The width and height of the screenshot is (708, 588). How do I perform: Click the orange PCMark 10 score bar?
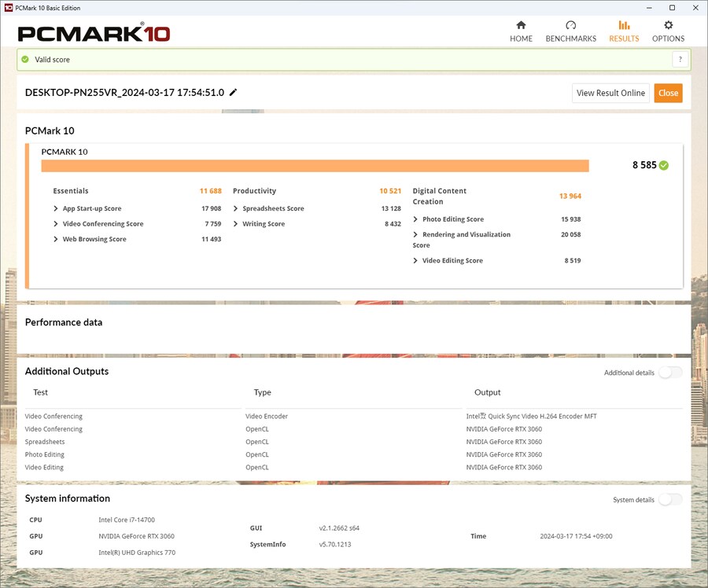(x=315, y=166)
